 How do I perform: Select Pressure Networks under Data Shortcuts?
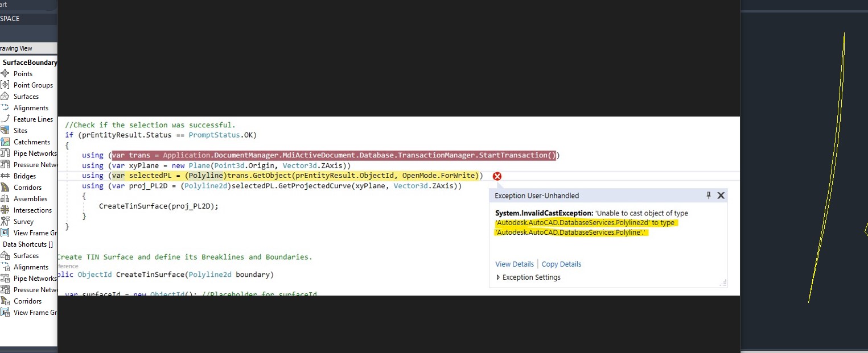coord(35,289)
